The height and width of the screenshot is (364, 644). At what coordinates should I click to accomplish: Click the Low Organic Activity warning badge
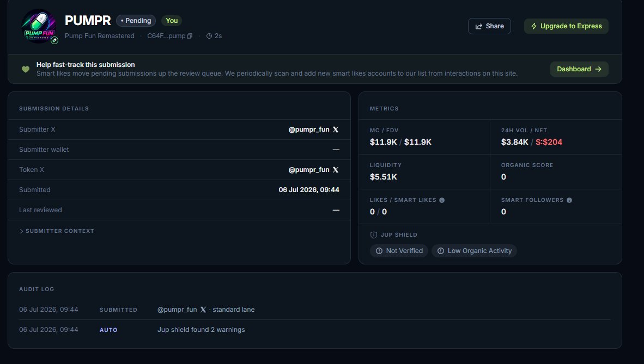point(475,251)
